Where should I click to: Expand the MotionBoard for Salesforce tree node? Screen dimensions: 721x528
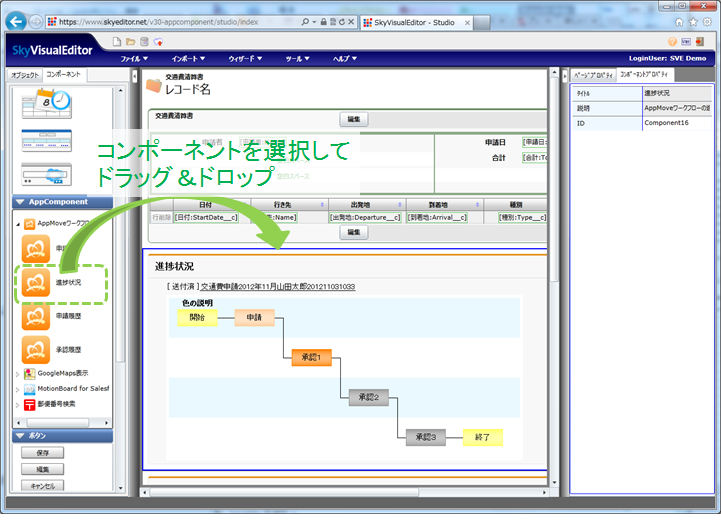click(x=18, y=390)
